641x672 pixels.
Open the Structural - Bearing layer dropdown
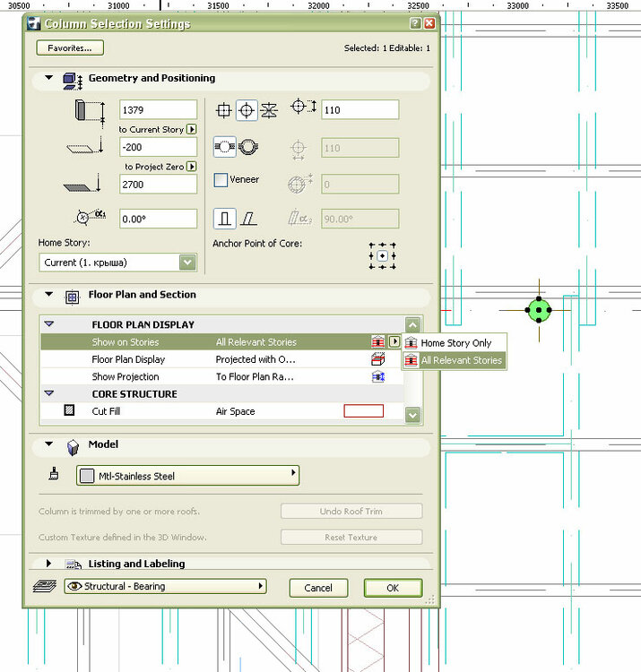(166, 586)
